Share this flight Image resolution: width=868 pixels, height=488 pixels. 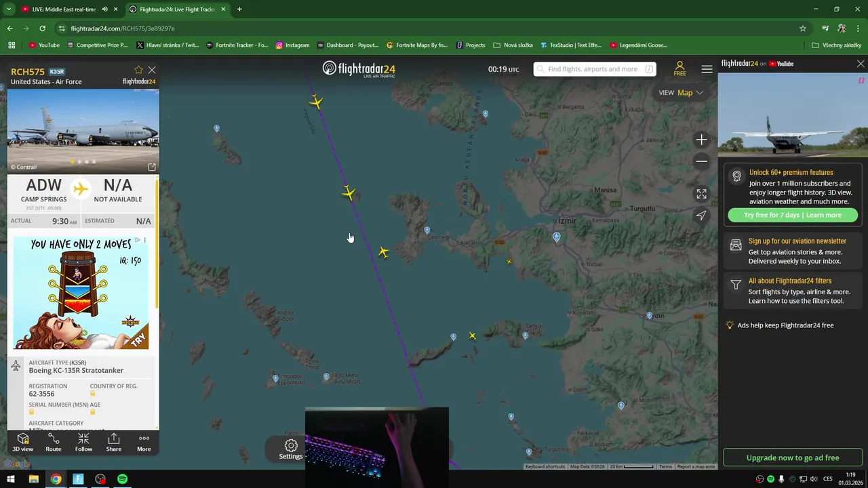pos(114,443)
